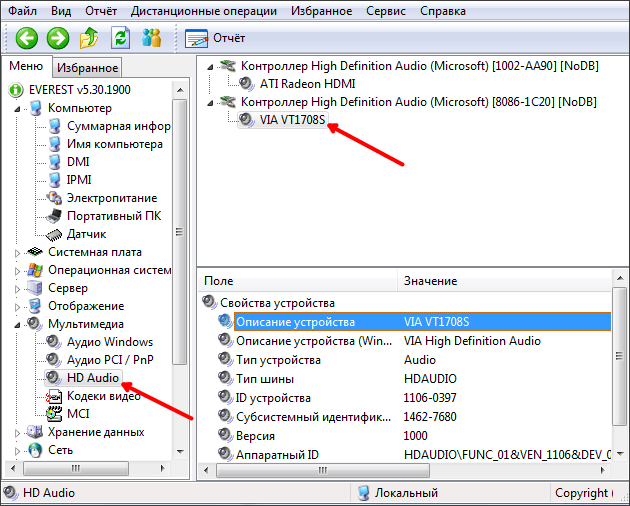The image size is (630, 506).
Task: Click the Значение column header
Action: point(430,281)
